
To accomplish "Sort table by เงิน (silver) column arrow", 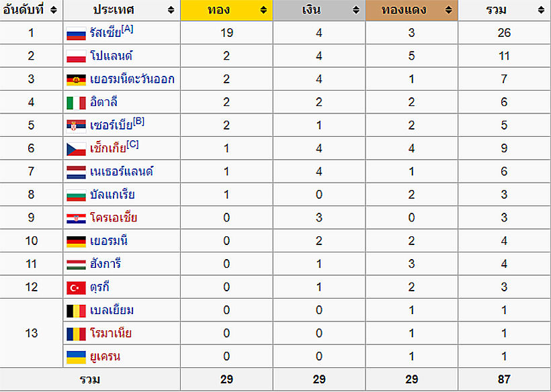I will (x=356, y=11).
